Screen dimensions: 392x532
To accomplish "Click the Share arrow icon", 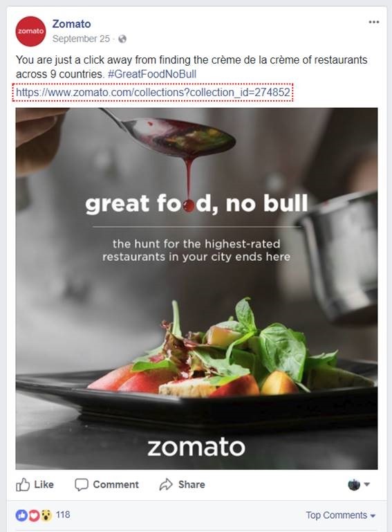I will coord(166,484).
